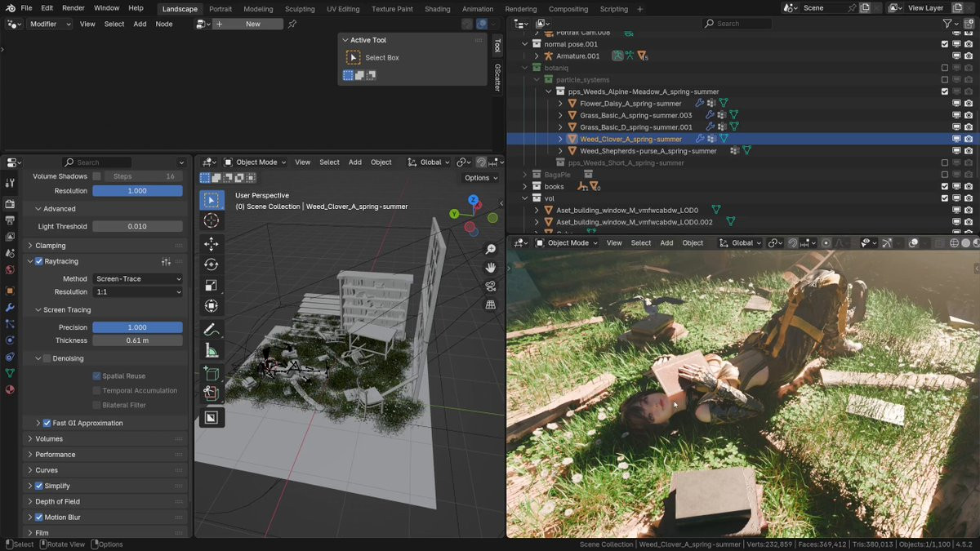The height and width of the screenshot is (551, 980).
Task: Expand the Depth of Field panel
Action: (x=57, y=501)
